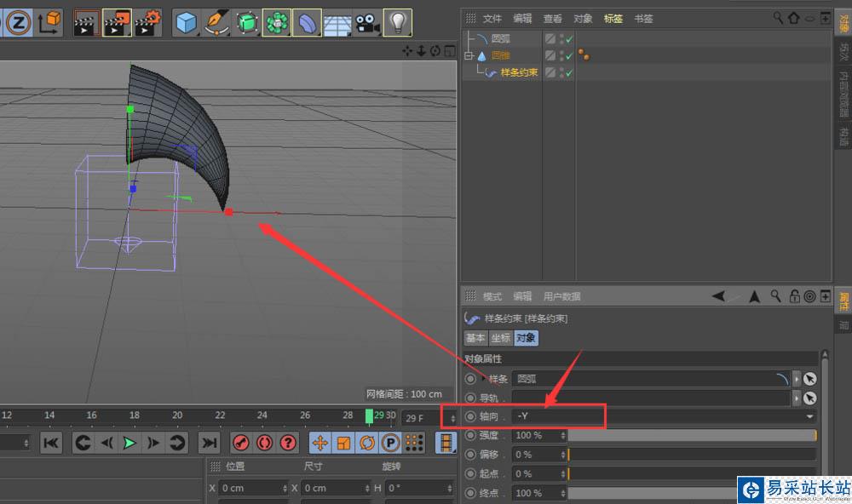
Task: Enable position keyframe recording icon
Action: [320, 444]
